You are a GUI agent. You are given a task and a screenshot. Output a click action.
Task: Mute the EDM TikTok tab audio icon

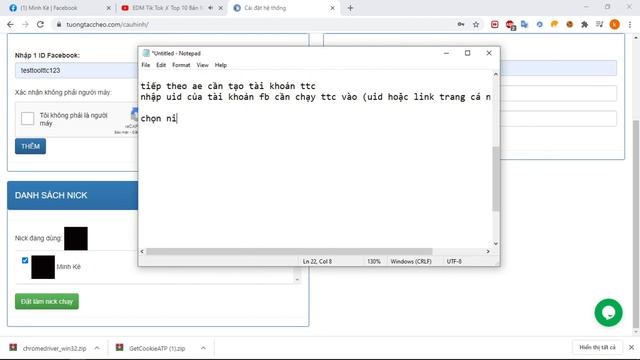(x=211, y=8)
